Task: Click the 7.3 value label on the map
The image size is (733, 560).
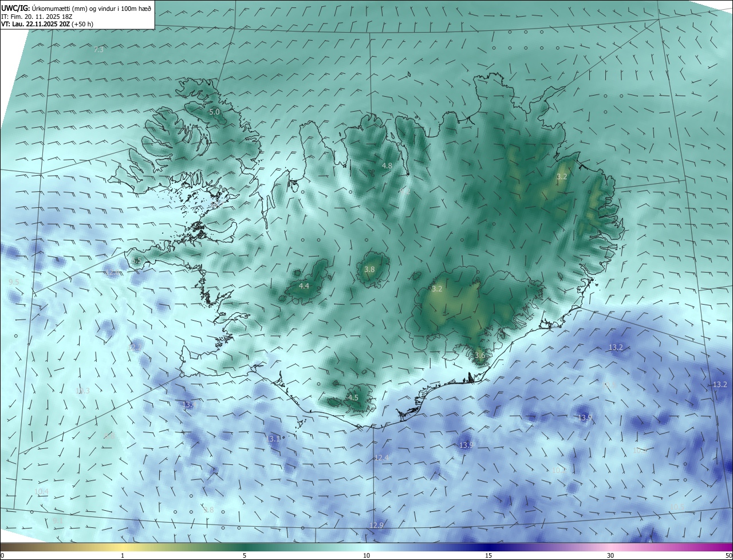Action: click(x=98, y=50)
